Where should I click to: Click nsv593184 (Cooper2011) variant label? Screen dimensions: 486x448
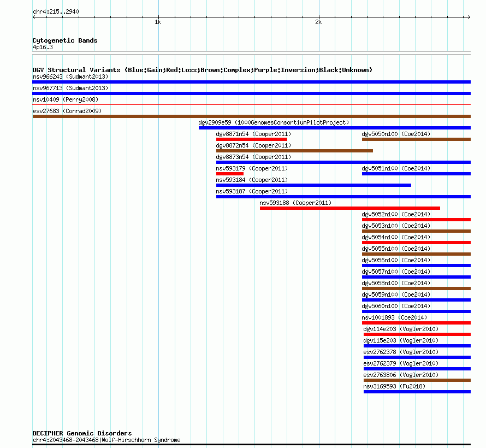tap(252, 180)
